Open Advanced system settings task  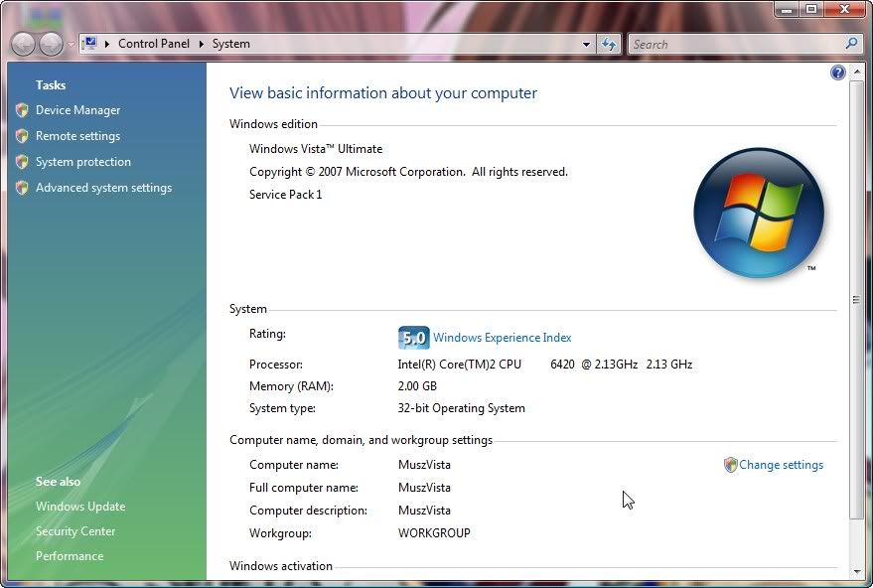[103, 188]
